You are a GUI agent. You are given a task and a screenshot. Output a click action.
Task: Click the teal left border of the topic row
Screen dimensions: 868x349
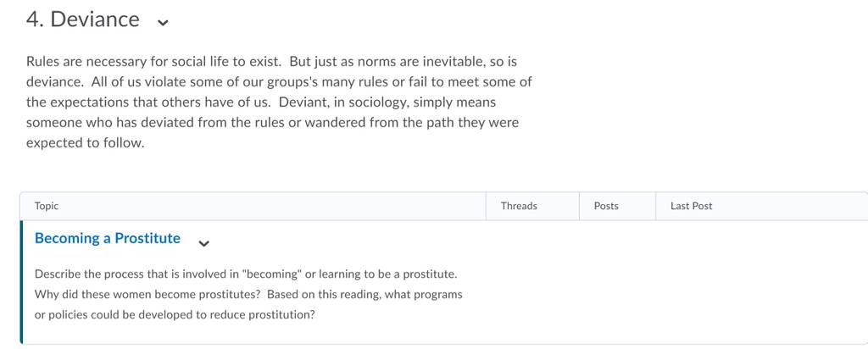point(21,282)
